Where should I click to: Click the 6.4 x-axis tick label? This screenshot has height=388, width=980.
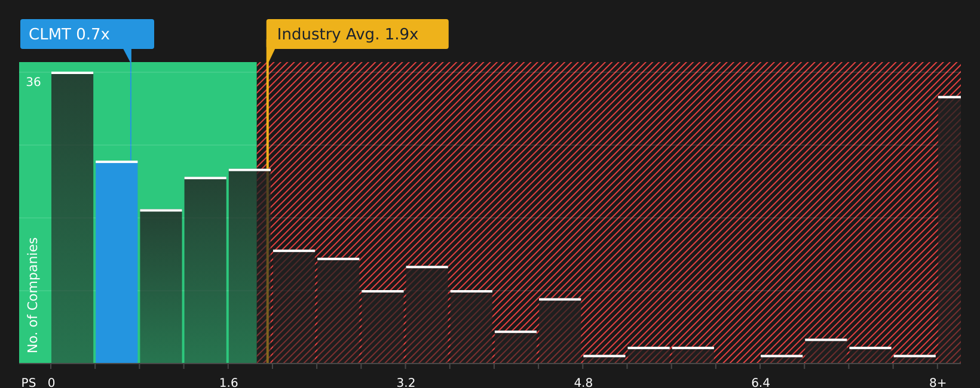(761, 383)
